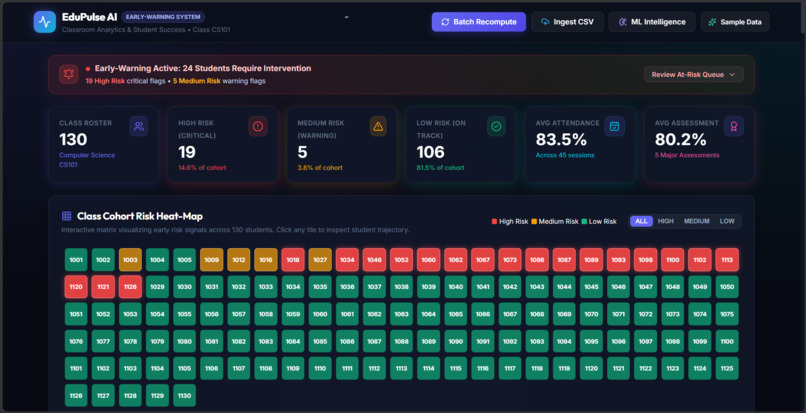
Task: Click '81.5% of cohort' text
Action: (x=440, y=168)
